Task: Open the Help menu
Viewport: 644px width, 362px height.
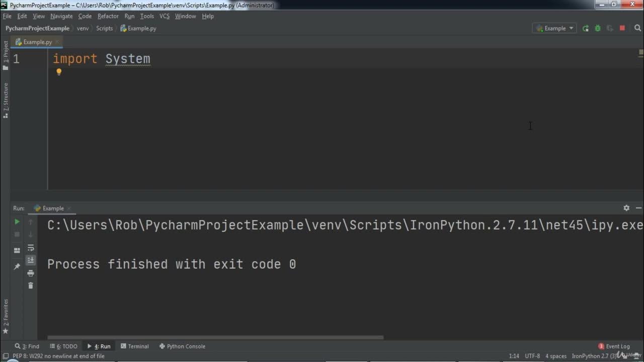Action: 208,16
